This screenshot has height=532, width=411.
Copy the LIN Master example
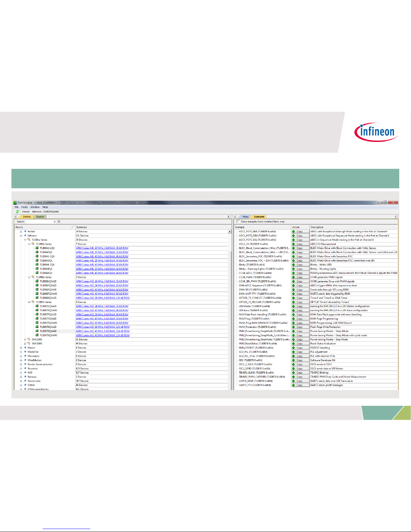(x=300, y=306)
